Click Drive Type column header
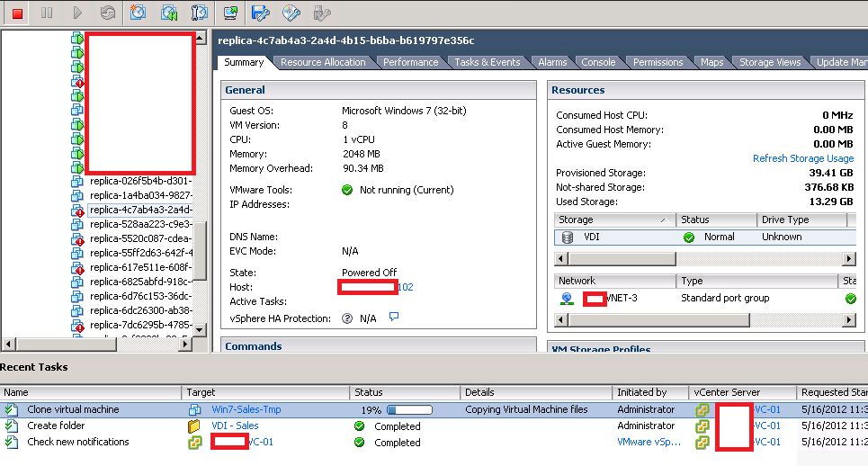The width and height of the screenshot is (868, 466). [x=801, y=220]
